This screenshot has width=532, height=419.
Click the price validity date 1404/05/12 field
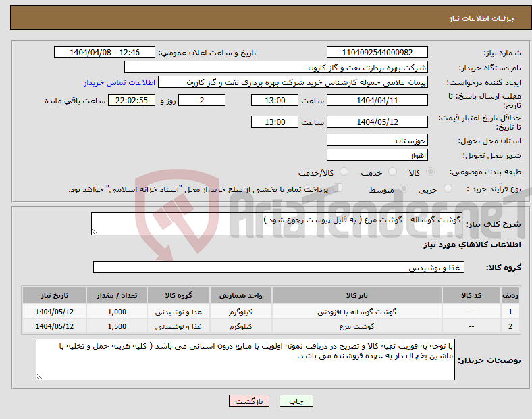point(377,122)
